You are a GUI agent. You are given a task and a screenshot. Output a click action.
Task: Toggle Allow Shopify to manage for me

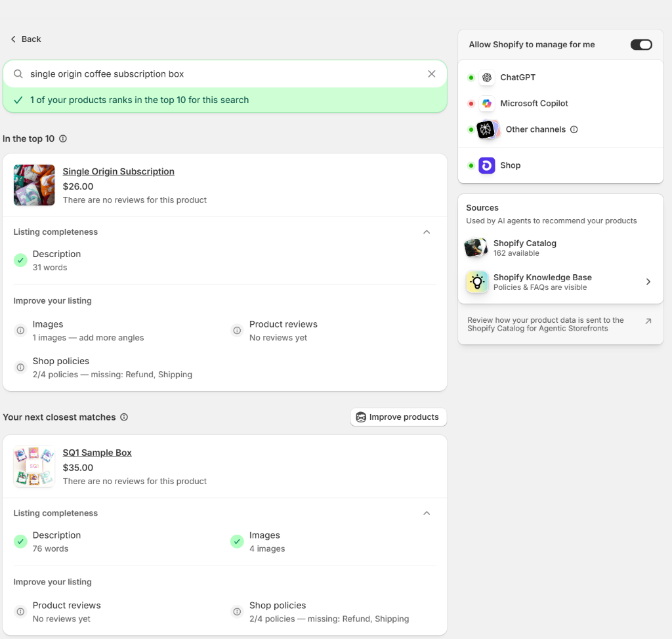click(x=641, y=45)
